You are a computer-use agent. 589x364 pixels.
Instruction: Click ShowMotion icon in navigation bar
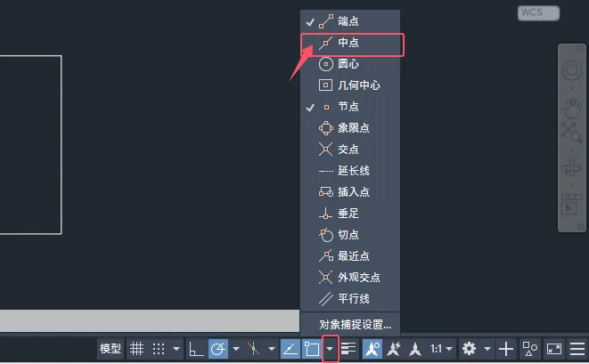coord(571,205)
